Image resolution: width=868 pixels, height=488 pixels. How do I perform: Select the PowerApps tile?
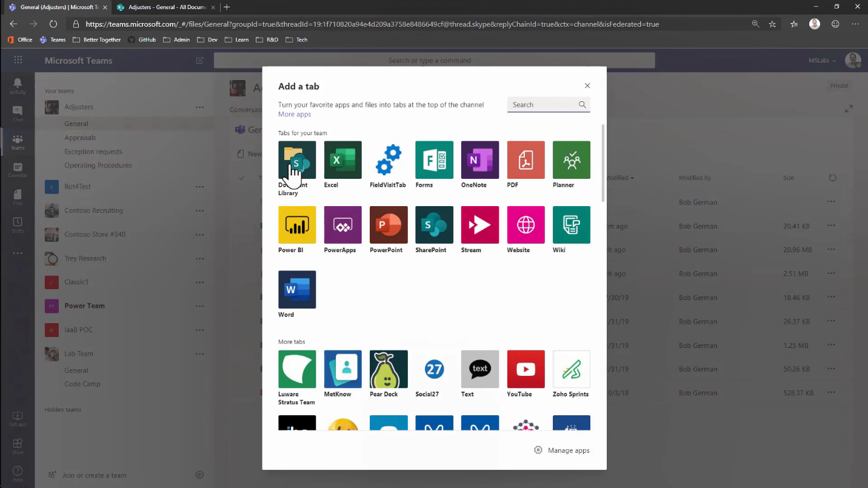pos(343,225)
